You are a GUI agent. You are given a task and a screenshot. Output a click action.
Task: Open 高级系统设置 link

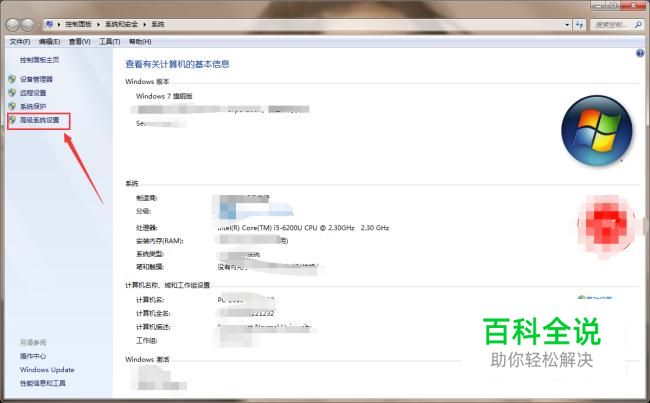(40, 120)
